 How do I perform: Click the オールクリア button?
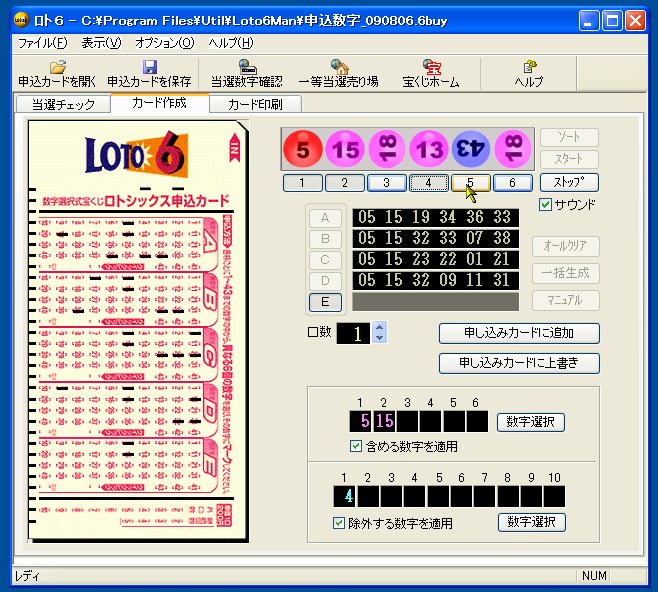point(566,246)
